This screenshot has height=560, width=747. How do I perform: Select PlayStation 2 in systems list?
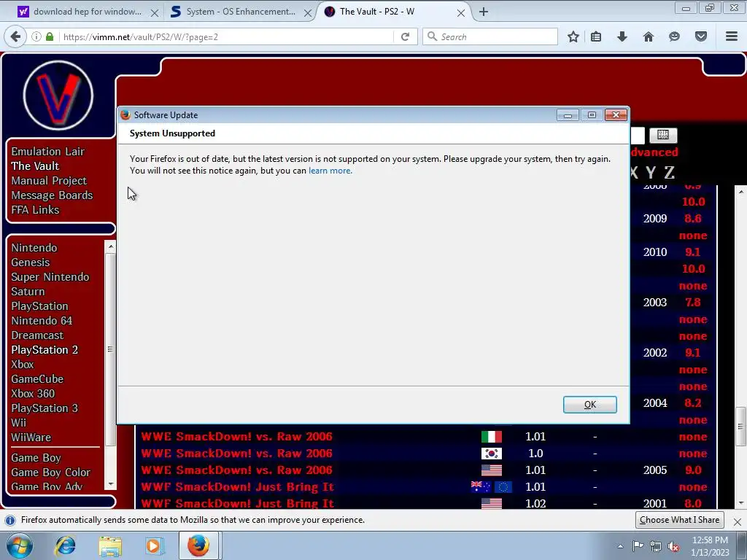[x=44, y=349]
